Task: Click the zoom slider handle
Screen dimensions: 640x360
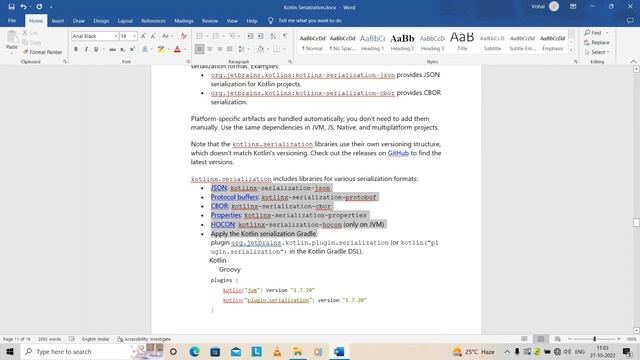Action: tap(595, 339)
